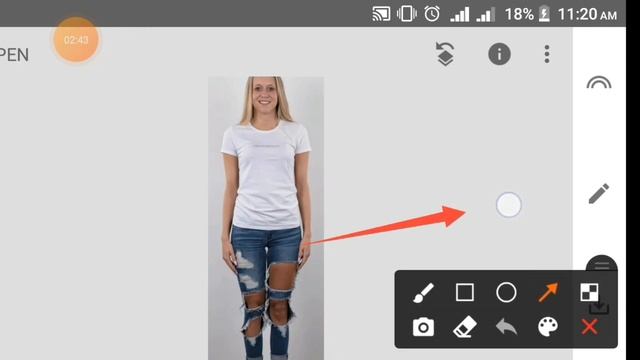The width and height of the screenshot is (640, 360).
Task: Tap the white floating circle button
Action: point(509,204)
